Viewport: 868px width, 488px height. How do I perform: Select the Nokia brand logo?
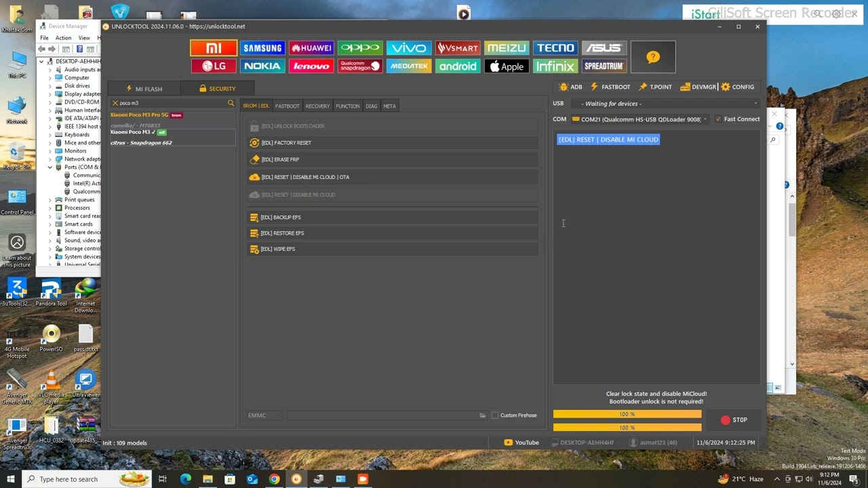262,66
